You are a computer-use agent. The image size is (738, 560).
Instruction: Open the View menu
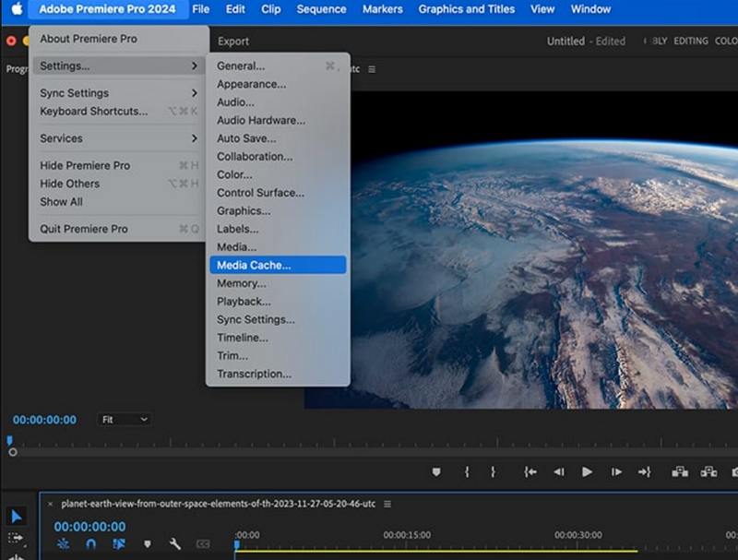click(542, 9)
